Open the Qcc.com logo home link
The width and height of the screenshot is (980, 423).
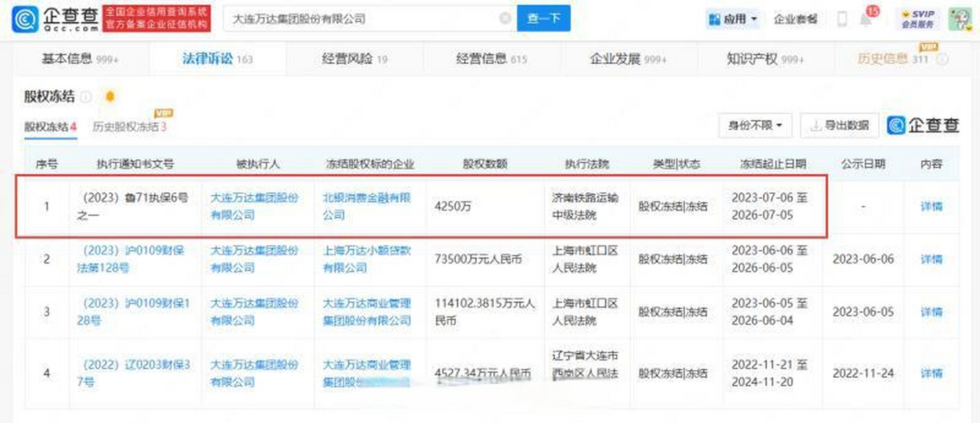(x=55, y=19)
